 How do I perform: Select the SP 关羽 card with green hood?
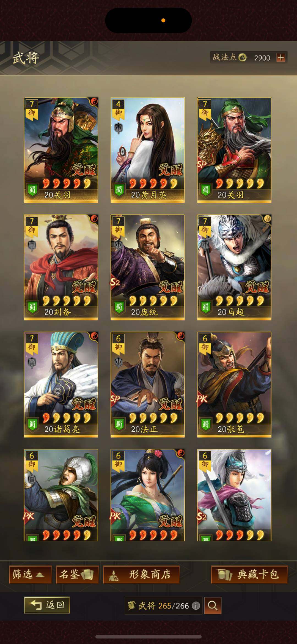(x=234, y=150)
